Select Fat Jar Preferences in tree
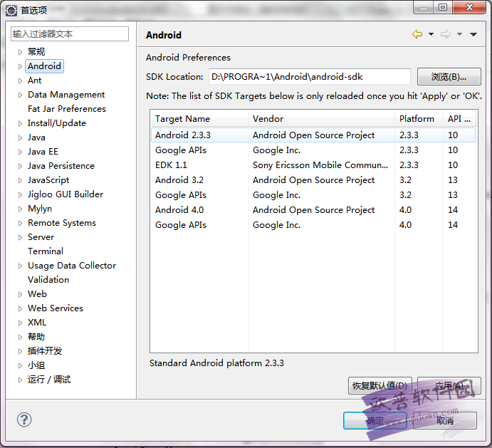The height and width of the screenshot is (448, 492). (x=67, y=109)
